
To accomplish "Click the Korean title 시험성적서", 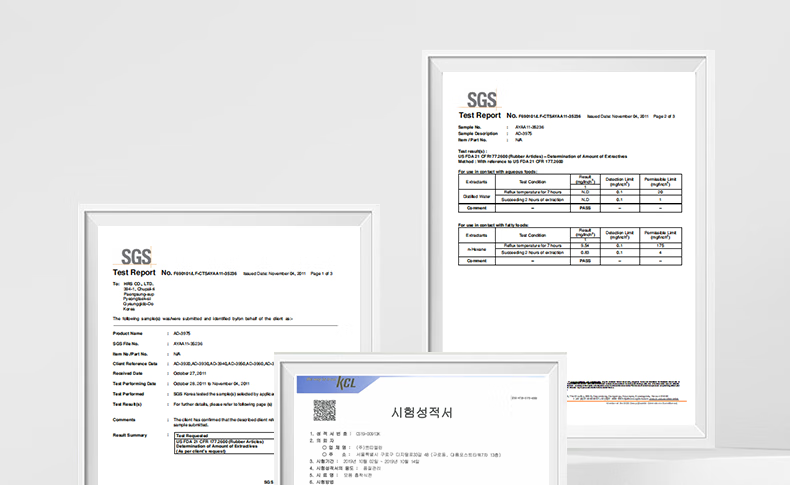I will point(421,412).
